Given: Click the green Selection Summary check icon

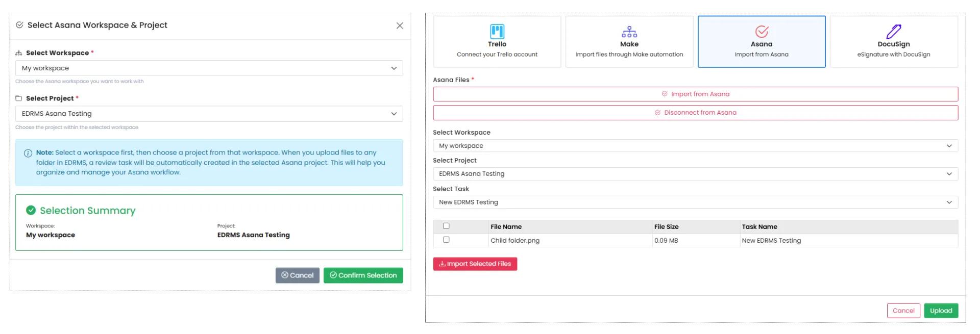Looking at the screenshot, I should pos(31,210).
